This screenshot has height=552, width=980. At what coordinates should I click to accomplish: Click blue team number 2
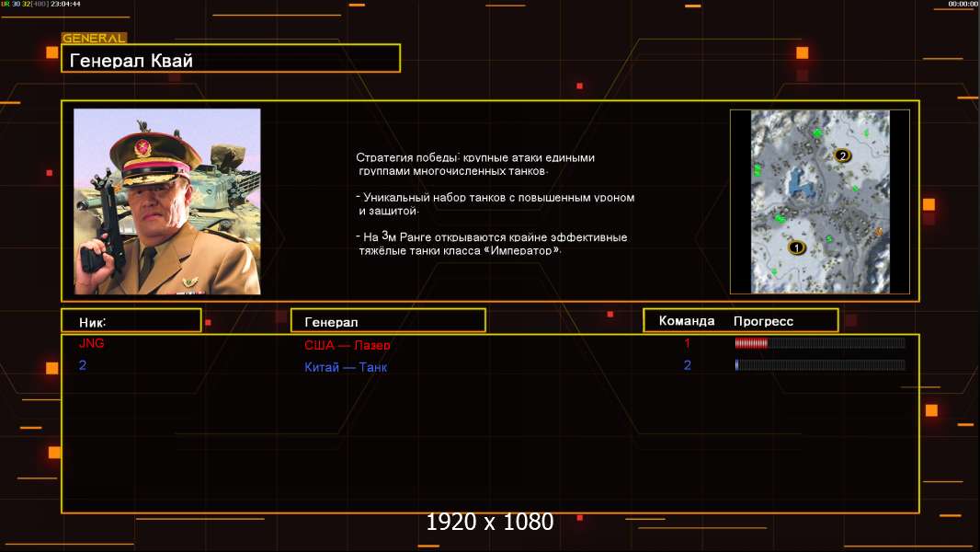687,365
